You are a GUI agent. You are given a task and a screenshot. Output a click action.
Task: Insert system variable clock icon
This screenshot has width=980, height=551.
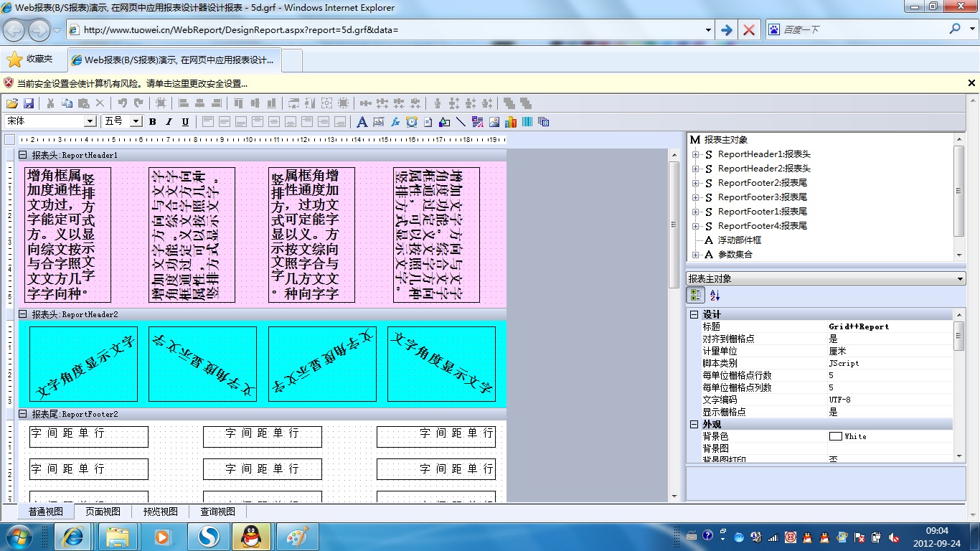click(x=412, y=122)
